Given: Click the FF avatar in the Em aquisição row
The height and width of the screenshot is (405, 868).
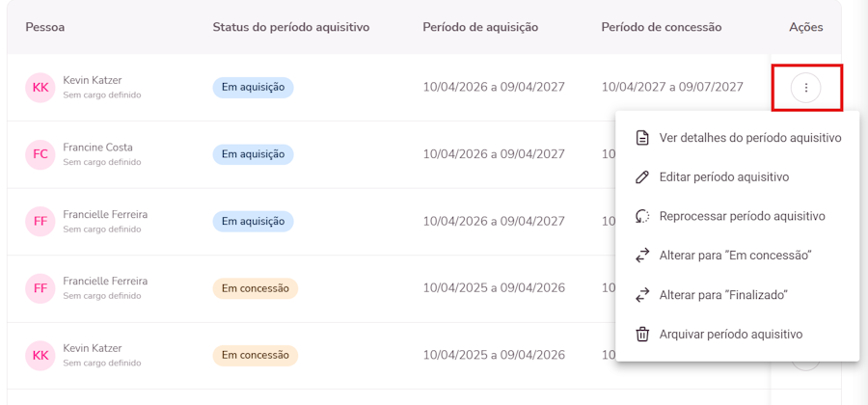Looking at the screenshot, I should tap(41, 222).
